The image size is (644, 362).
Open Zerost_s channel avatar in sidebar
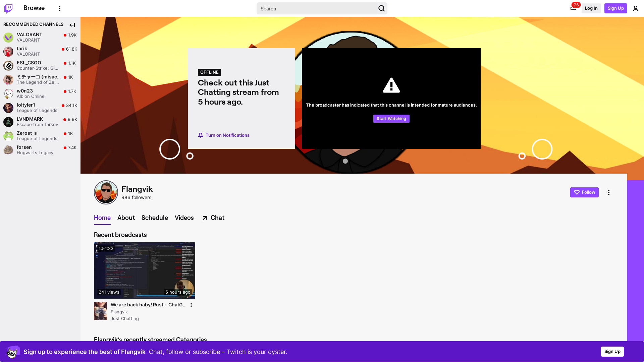[8, 136]
